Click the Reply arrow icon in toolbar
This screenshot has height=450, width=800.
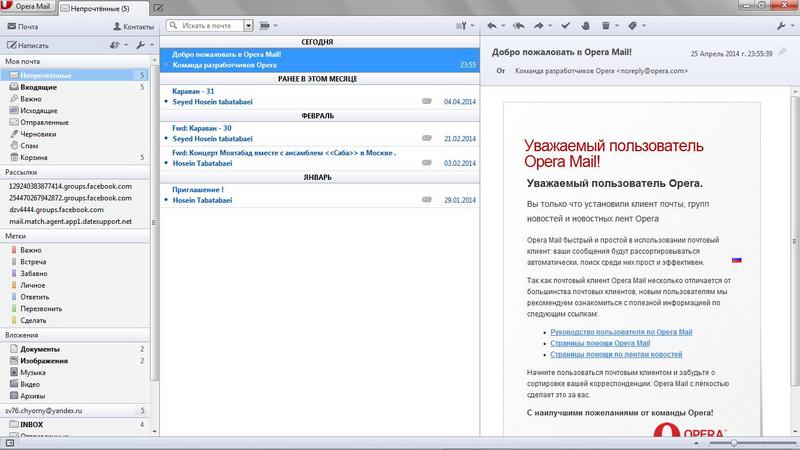tap(492, 26)
